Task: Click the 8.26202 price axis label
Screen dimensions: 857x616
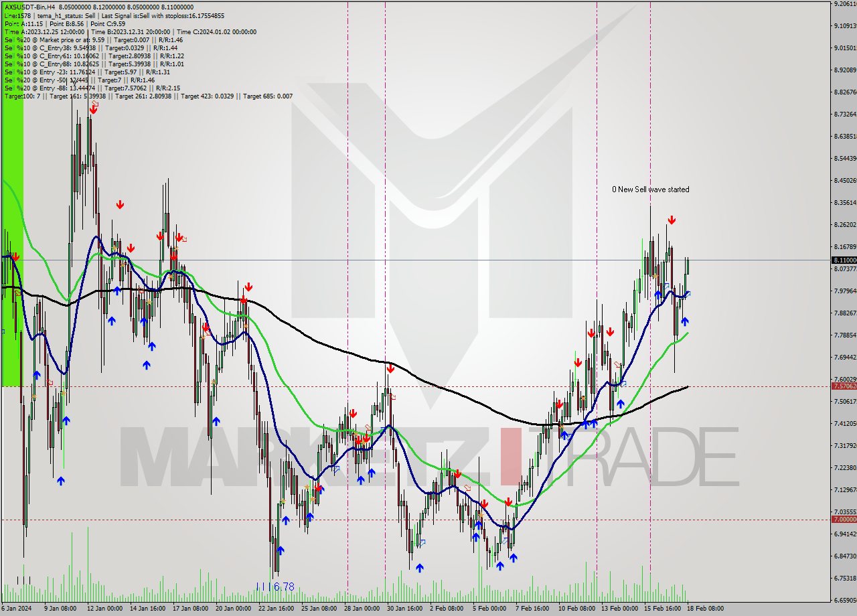Action: click(x=844, y=224)
